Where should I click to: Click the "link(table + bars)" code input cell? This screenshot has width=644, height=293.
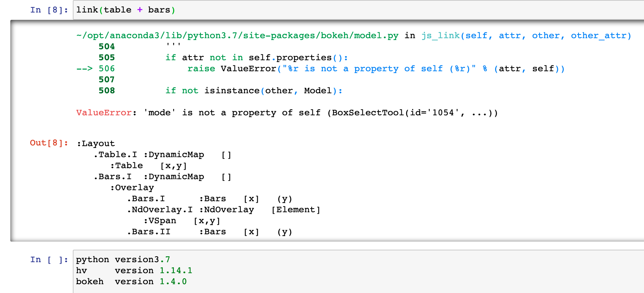point(358,10)
